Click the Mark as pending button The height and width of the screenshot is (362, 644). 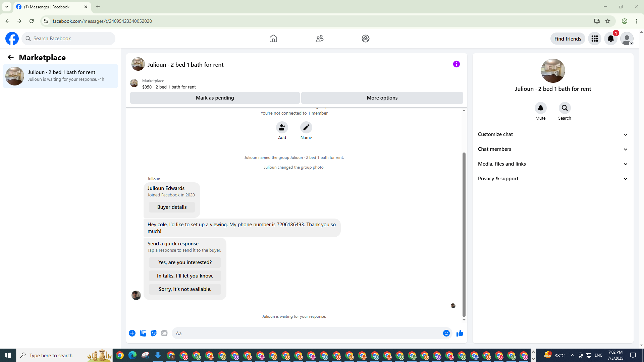[x=215, y=98]
